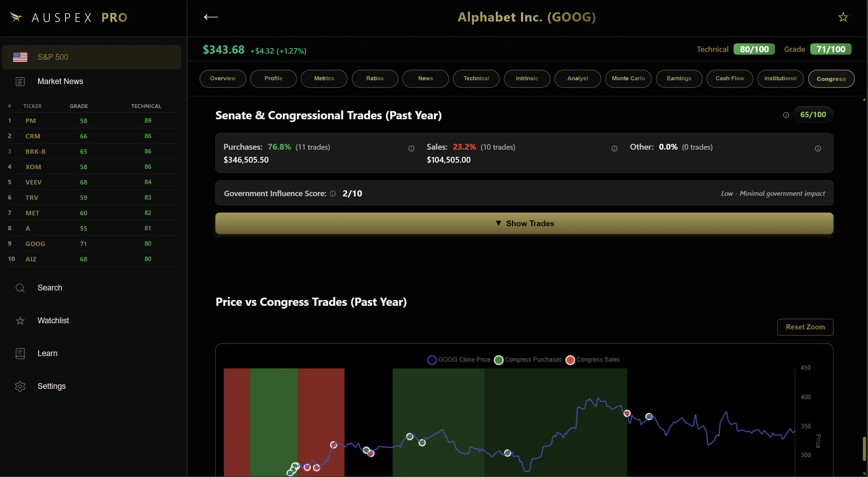Open the Metrics tab
The image size is (868, 477).
pyautogui.click(x=324, y=79)
